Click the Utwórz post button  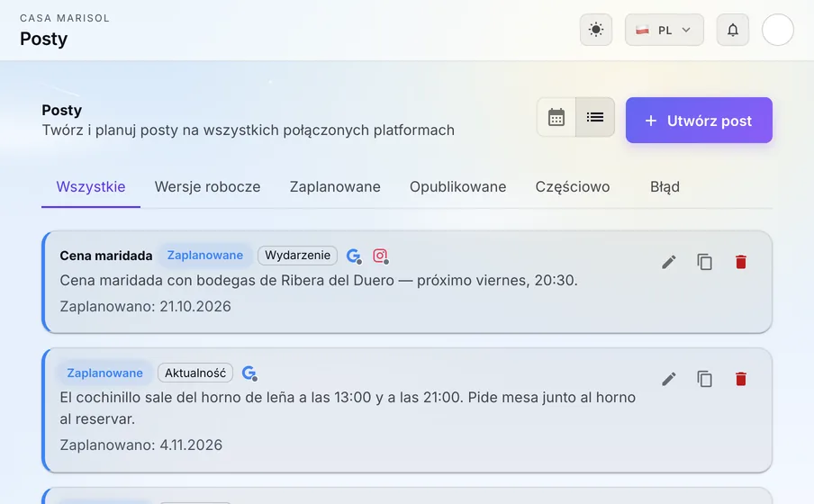coord(699,121)
